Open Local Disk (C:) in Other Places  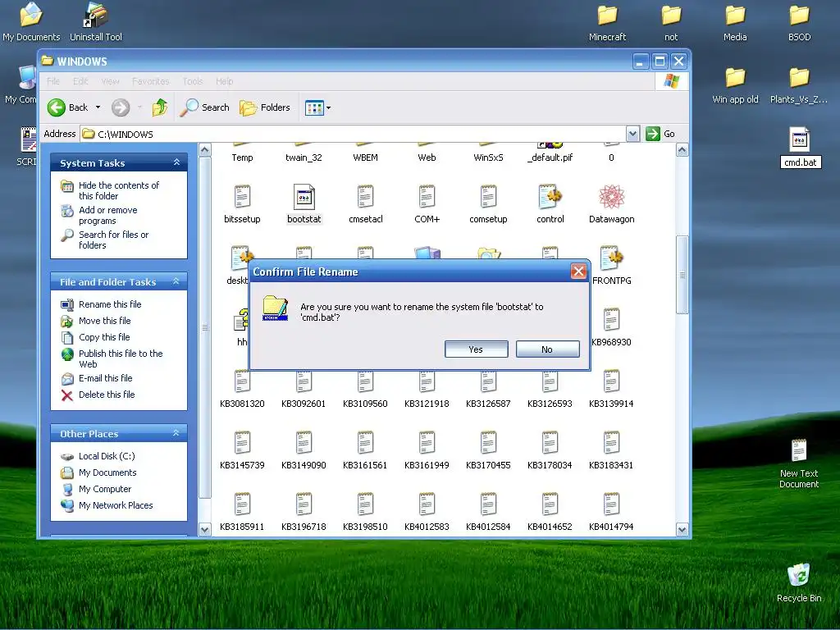coord(107,456)
